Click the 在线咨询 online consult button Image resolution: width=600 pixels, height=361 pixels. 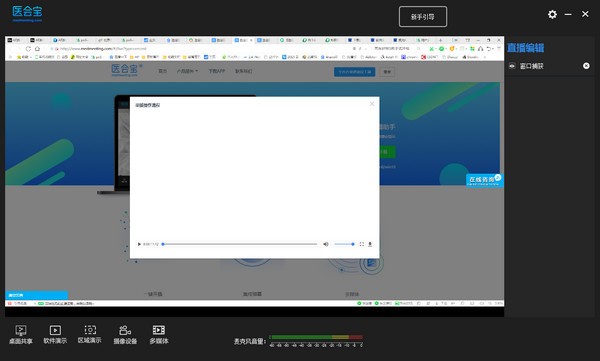(x=484, y=180)
